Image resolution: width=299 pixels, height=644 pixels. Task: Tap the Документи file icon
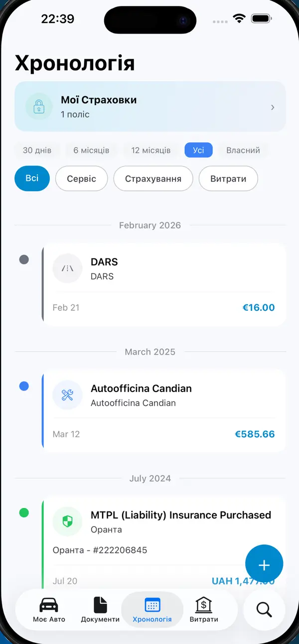100,605
